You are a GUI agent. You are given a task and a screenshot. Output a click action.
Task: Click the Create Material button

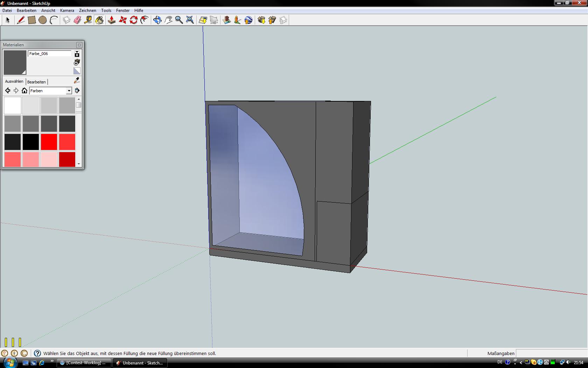[77, 62]
